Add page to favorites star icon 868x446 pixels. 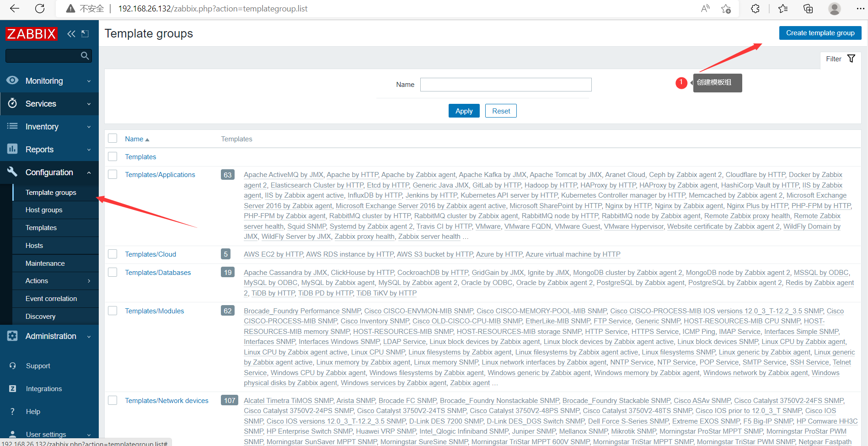click(726, 9)
